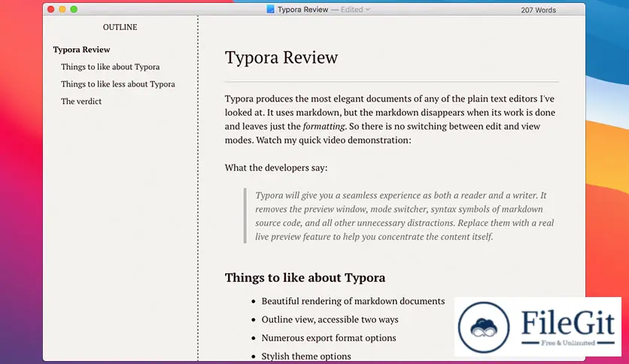Open the 207 Words count indicator
The width and height of the screenshot is (629, 364).
539,10
